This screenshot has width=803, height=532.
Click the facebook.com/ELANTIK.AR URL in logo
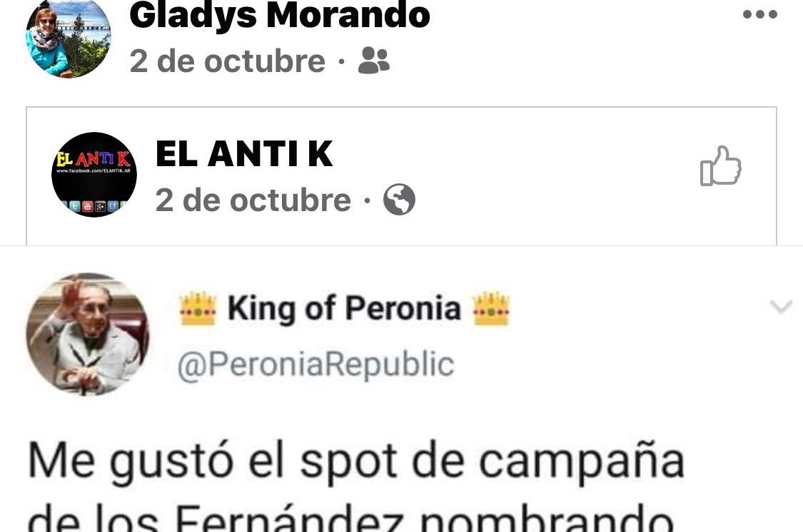pyautogui.click(x=94, y=170)
